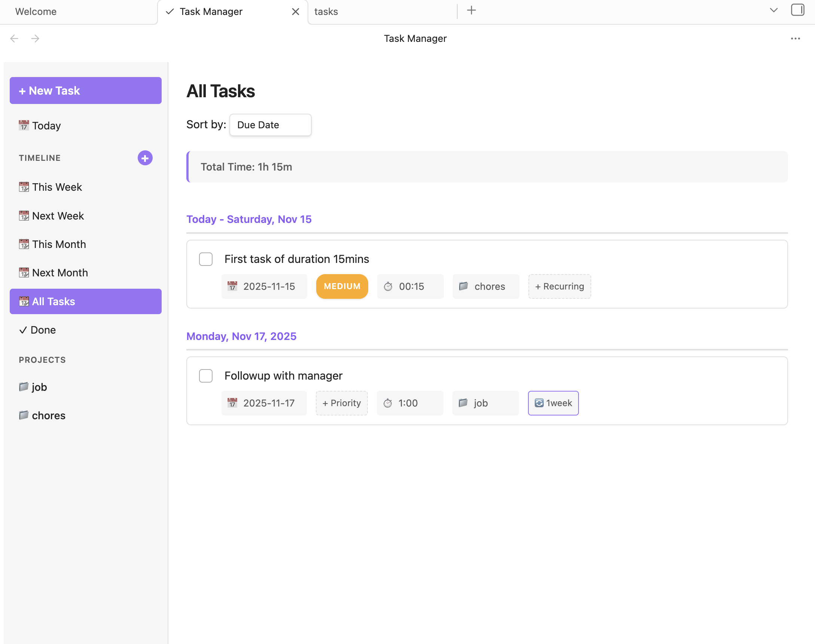Click the stopwatch icon showing 1:00
815x644 pixels.
click(389, 403)
